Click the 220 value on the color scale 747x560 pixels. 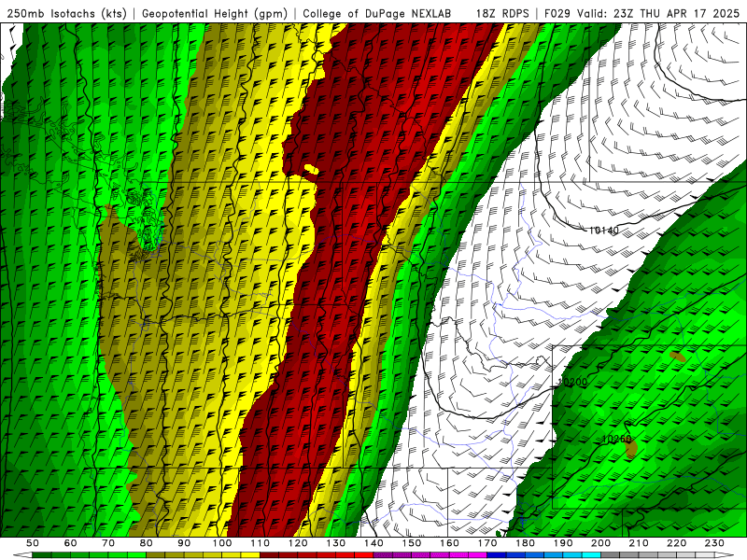click(676, 543)
